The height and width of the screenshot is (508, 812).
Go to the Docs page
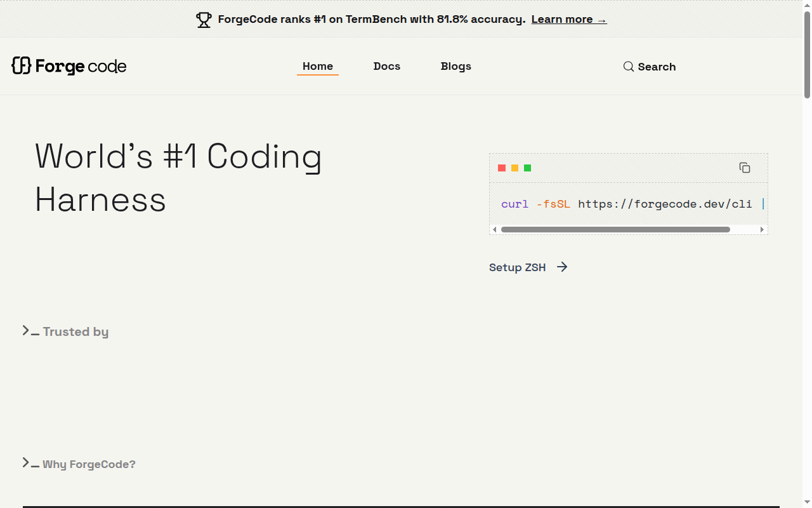click(x=387, y=66)
